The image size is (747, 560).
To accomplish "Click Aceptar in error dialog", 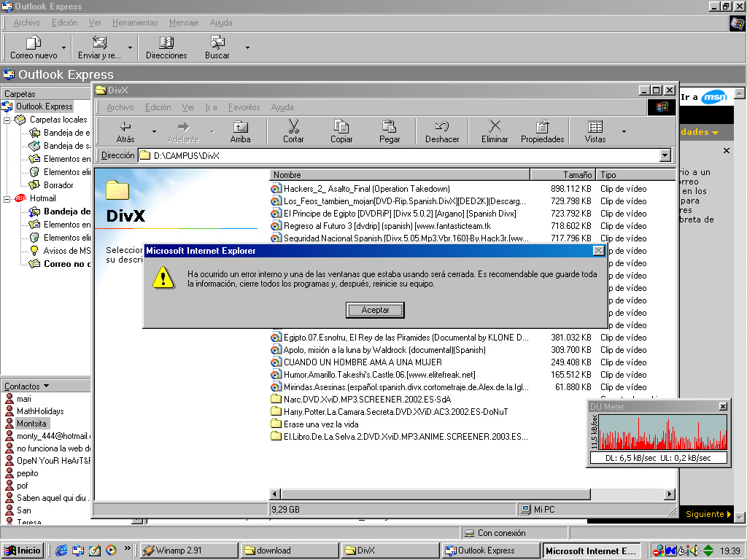I will coord(375,310).
